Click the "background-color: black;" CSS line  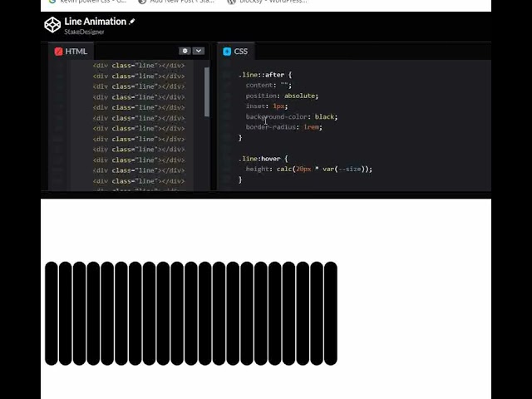292,116
